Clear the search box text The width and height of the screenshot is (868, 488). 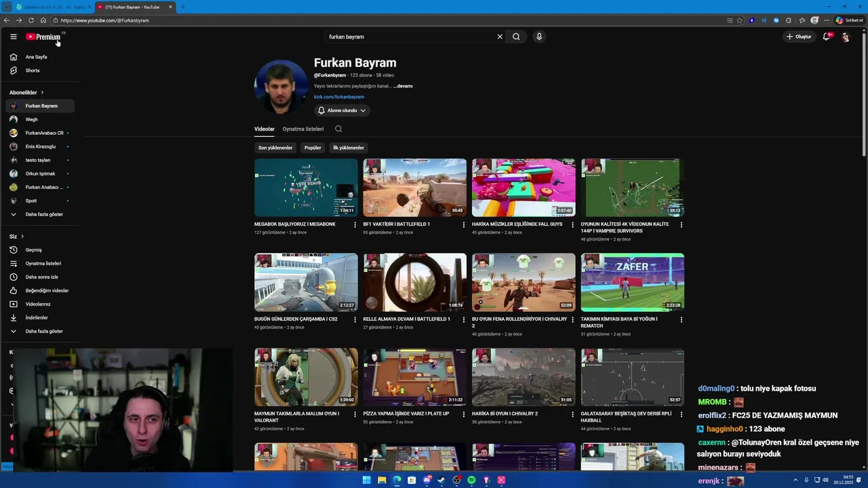[x=500, y=37]
